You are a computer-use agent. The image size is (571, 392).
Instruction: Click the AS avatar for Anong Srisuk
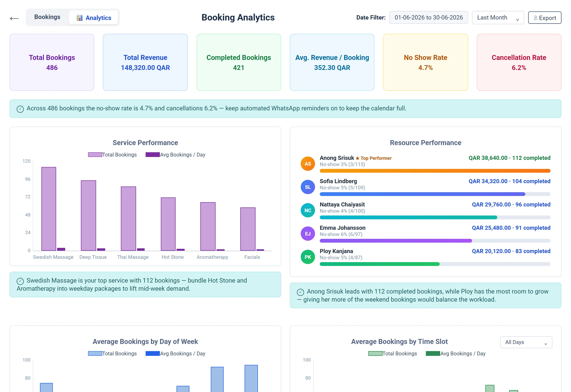tap(308, 164)
